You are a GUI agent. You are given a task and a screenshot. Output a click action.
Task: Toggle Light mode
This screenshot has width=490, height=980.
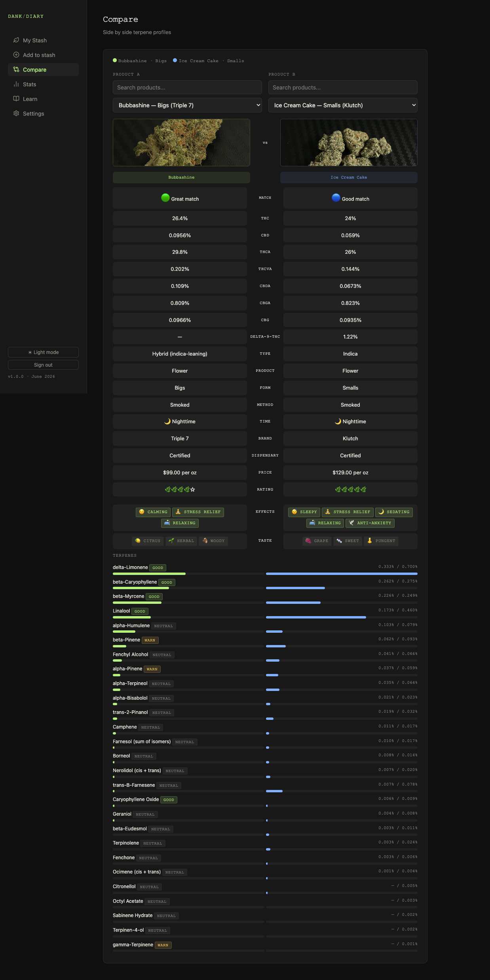click(x=43, y=352)
